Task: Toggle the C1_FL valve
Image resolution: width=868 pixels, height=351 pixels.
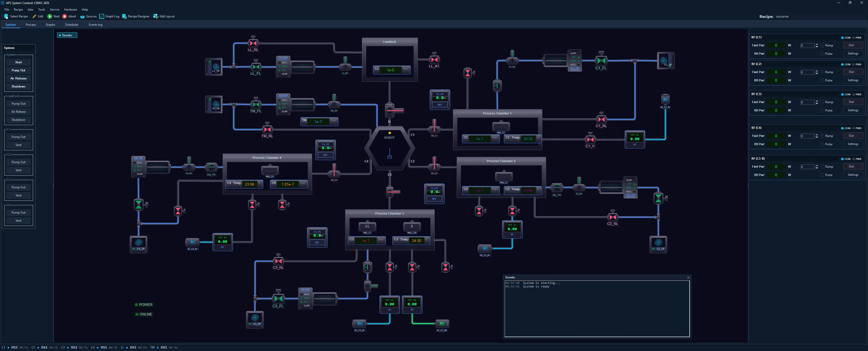Action: click(601, 60)
